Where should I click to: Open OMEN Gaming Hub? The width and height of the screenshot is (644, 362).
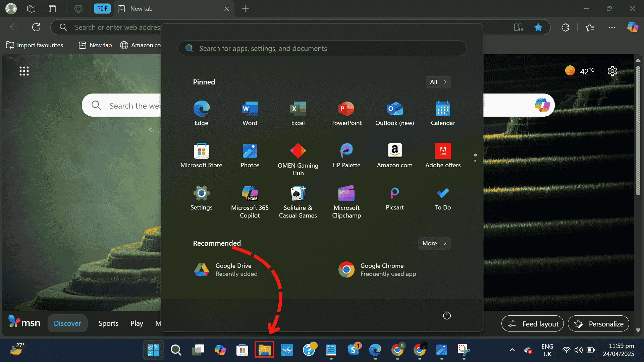tap(298, 160)
